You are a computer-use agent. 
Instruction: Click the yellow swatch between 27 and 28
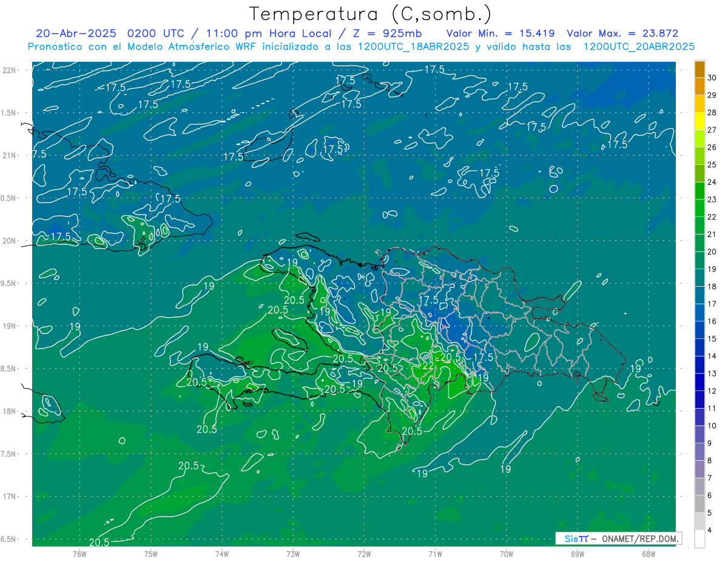(699, 121)
